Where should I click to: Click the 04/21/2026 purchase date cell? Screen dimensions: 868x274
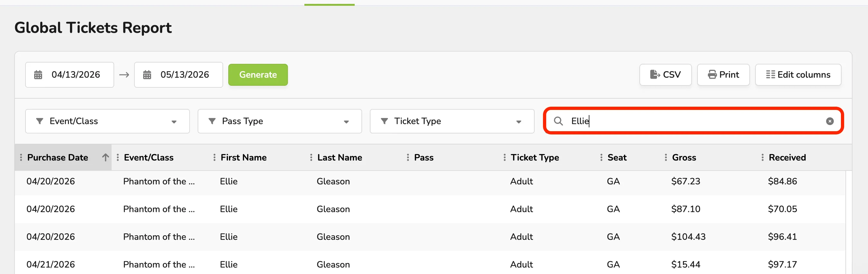point(51,264)
